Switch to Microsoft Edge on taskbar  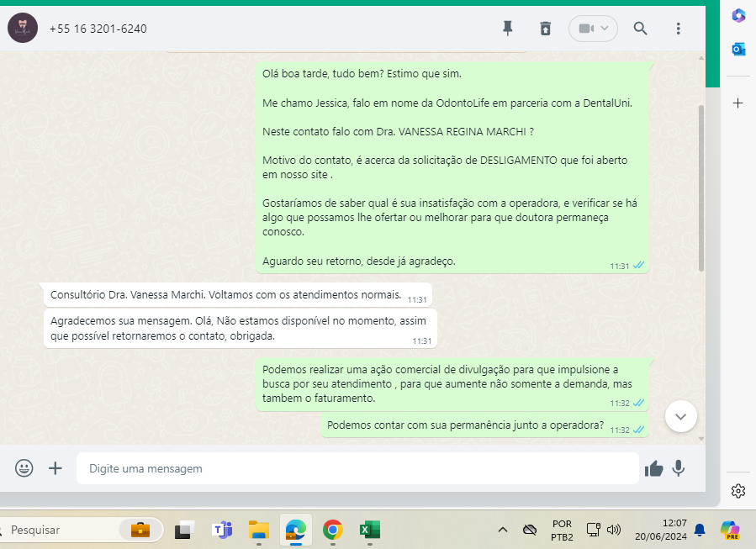point(295,530)
